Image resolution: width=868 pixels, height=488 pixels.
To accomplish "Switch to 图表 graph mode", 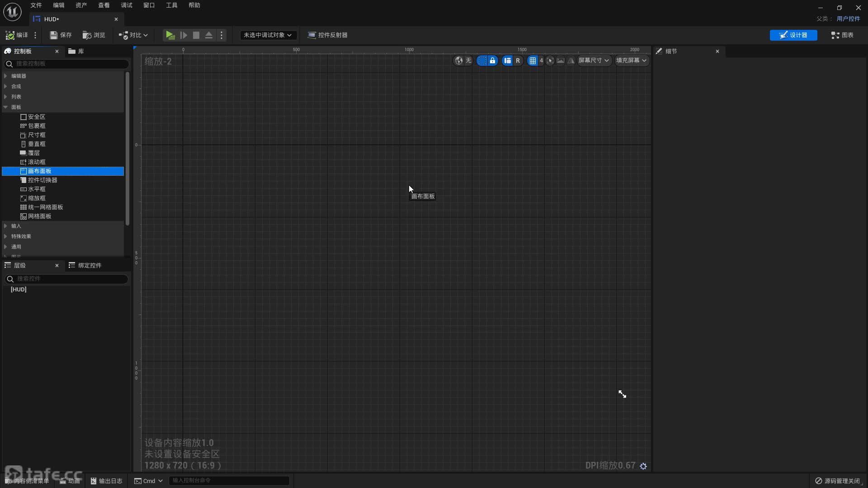I will pyautogui.click(x=842, y=35).
